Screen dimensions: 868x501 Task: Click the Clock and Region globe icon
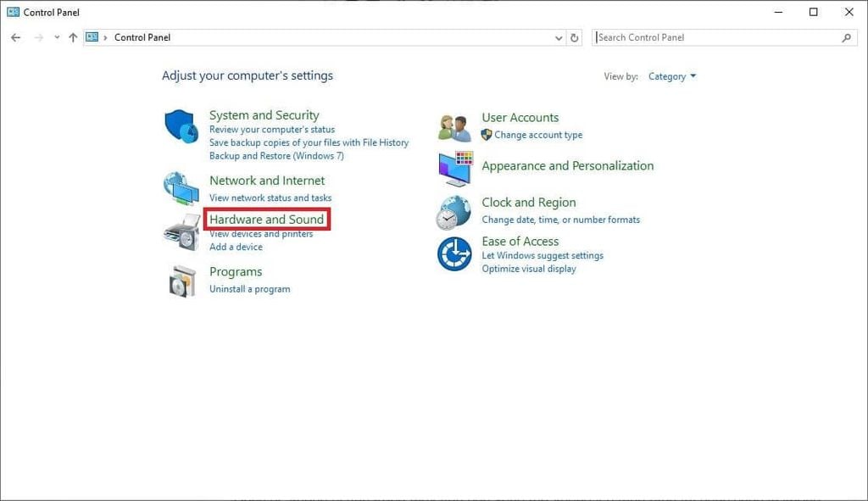click(x=453, y=212)
